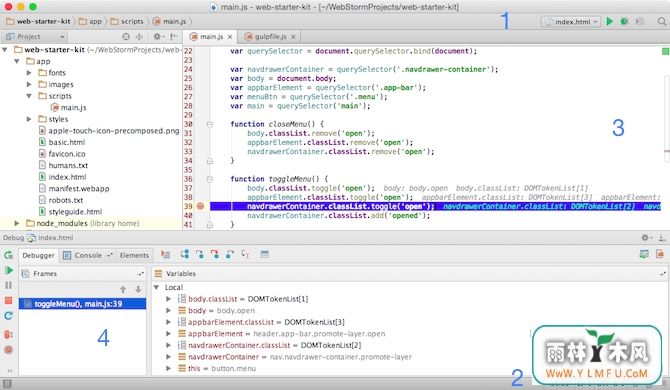Click the Step Into icon
Image resolution: width=670 pixels, height=390 pixels.
pos(200,255)
